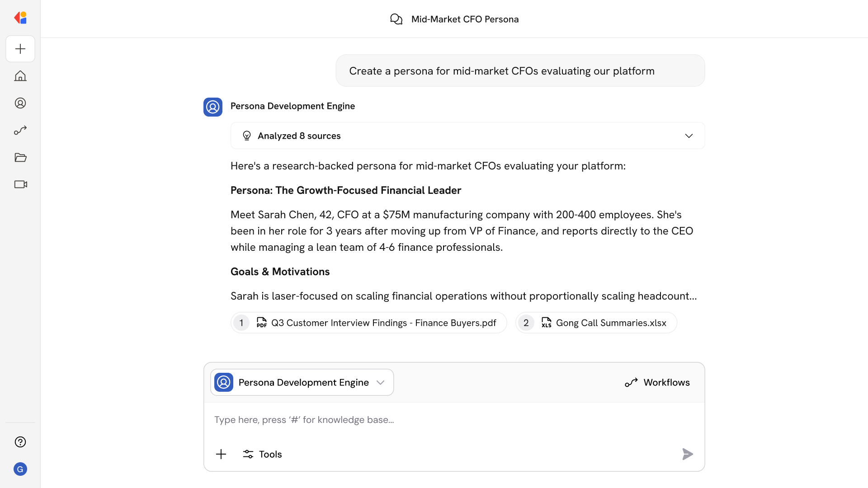The width and height of the screenshot is (868, 488).
Task: Open the Persona Development Engine agent dropdown
Action: click(x=302, y=382)
